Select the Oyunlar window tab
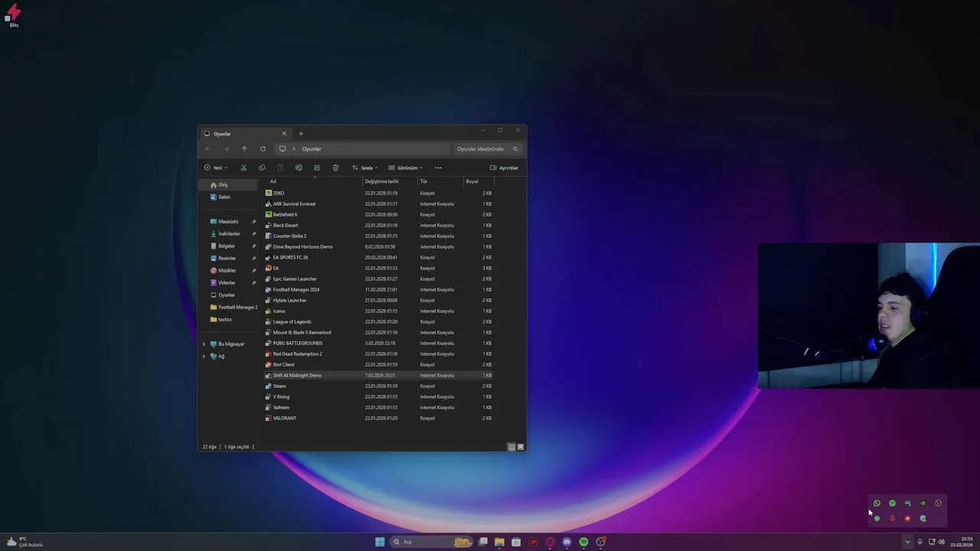This screenshot has height=551, width=980. [245, 134]
